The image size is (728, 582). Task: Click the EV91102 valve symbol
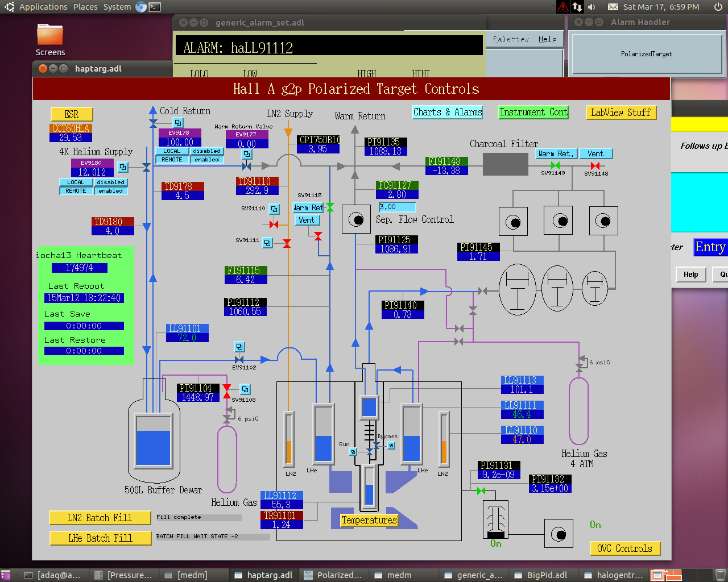pyautogui.click(x=239, y=360)
